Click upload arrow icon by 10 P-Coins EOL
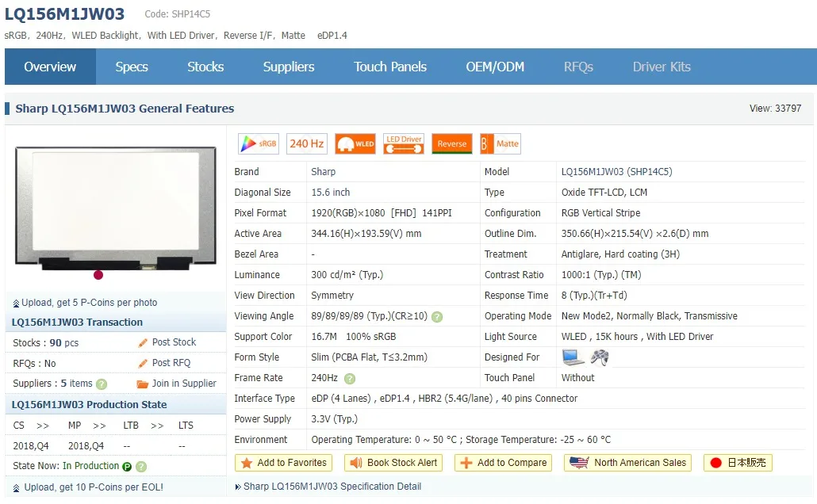Screen dimensions: 817x504 pyautogui.click(x=16, y=488)
